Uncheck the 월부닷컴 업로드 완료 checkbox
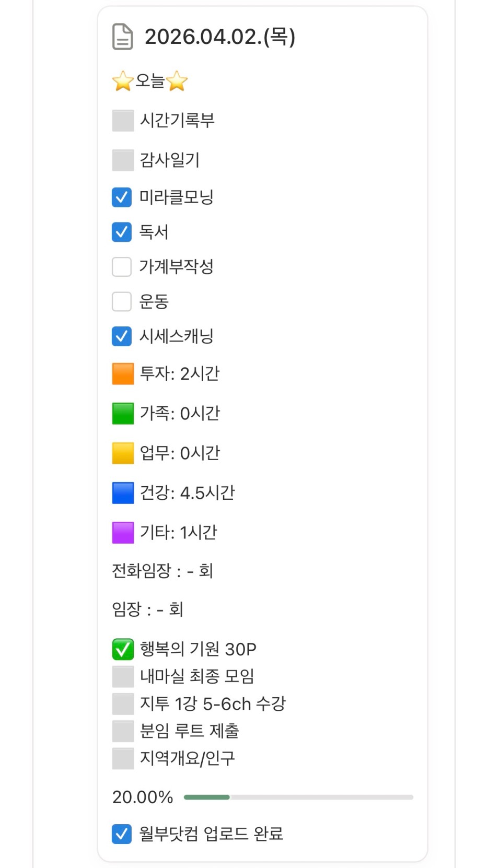Image resolution: width=488 pixels, height=868 pixels. pos(122,834)
